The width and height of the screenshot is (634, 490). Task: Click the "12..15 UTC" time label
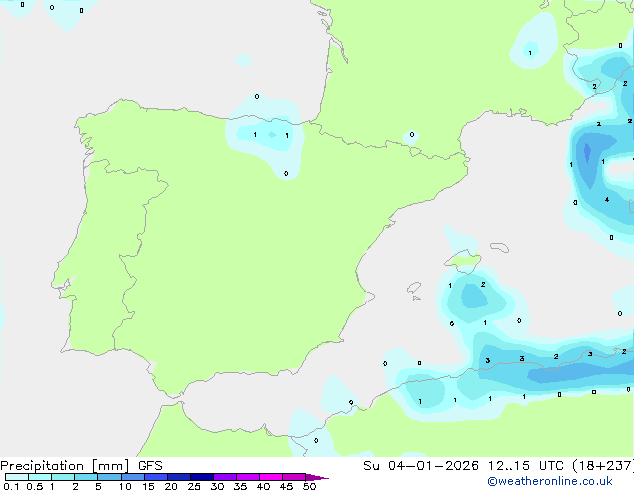(x=526, y=466)
